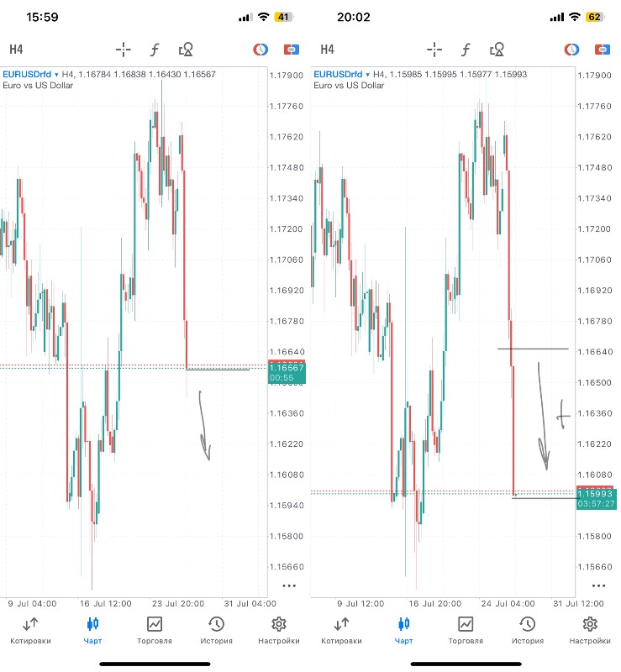
Task: Tap three-dots button on the 15:59 chart
Action: tap(289, 585)
